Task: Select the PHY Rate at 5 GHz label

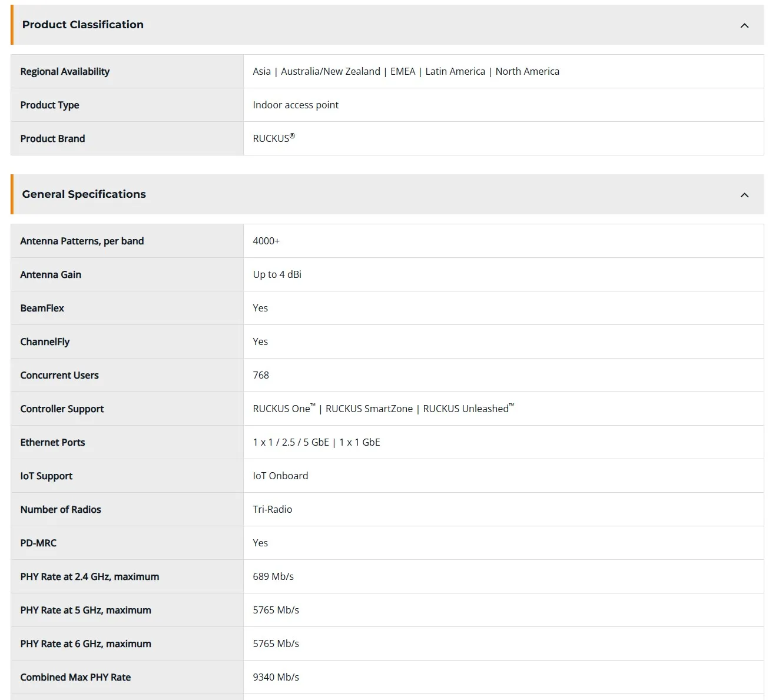Action: pyautogui.click(x=85, y=611)
